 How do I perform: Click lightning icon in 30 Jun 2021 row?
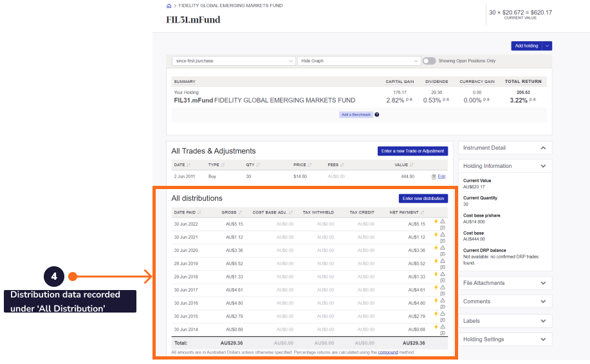pyautogui.click(x=436, y=235)
